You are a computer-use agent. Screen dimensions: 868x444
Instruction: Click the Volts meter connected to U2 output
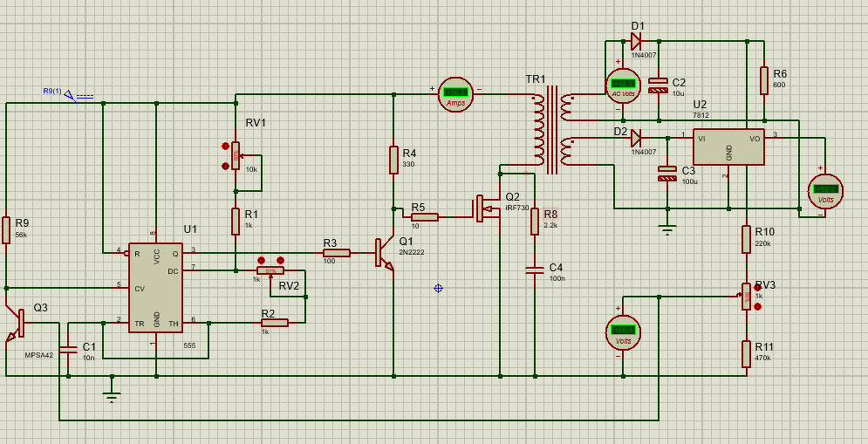coord(825,191)
